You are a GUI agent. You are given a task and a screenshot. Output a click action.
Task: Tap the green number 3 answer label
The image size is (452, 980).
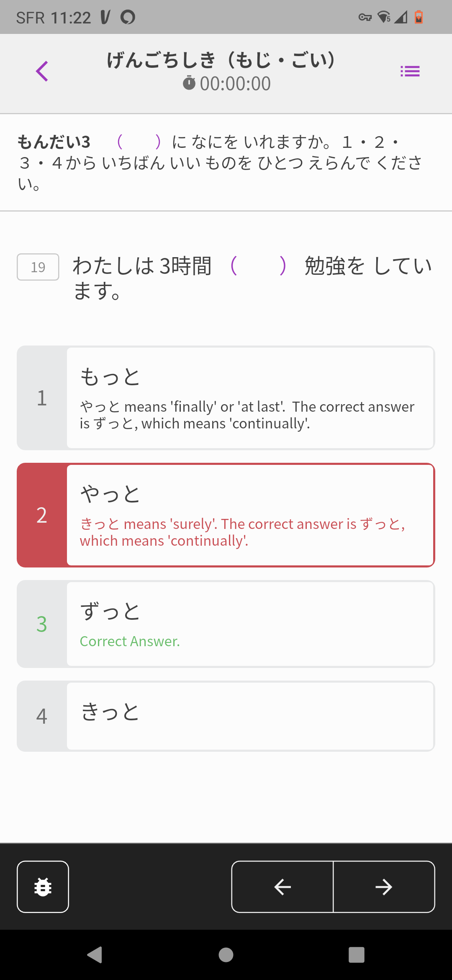point(42,624)
